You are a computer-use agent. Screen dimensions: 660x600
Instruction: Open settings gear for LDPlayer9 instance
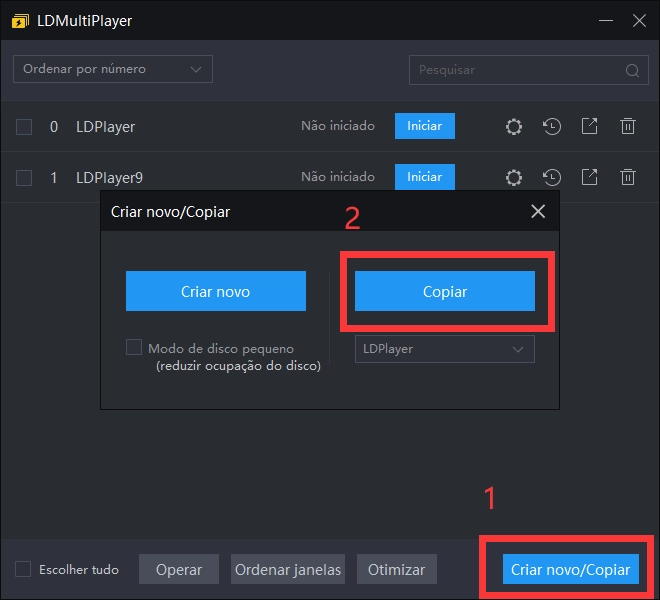(514, 177)
